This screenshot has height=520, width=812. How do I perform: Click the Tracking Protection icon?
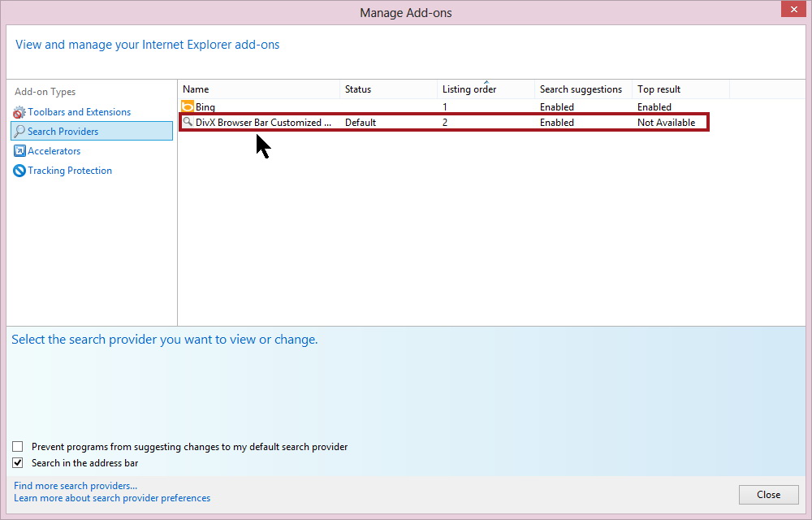click(x=19, y=171)
